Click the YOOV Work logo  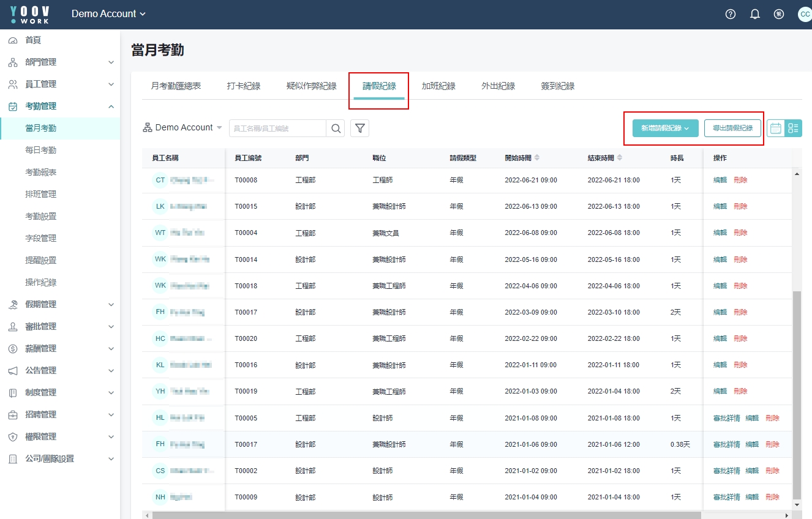(29, 15)
